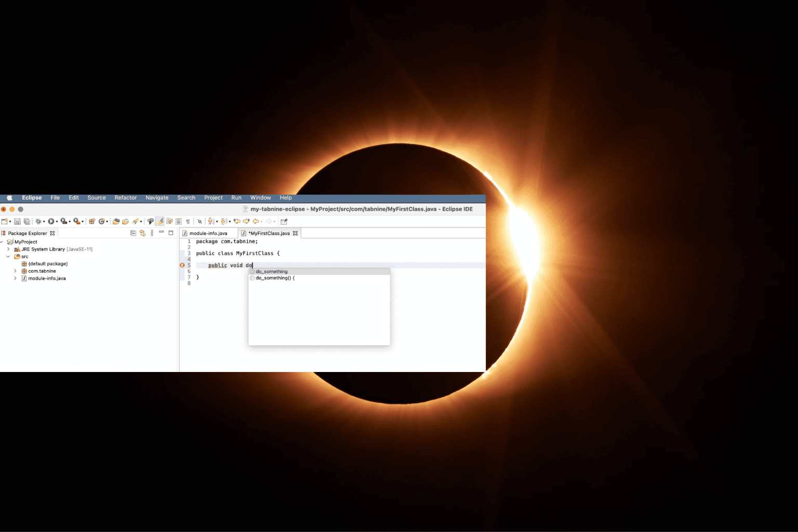Screen dimensions: 798x532
Task: Save the current file
Action: [18, 221]
